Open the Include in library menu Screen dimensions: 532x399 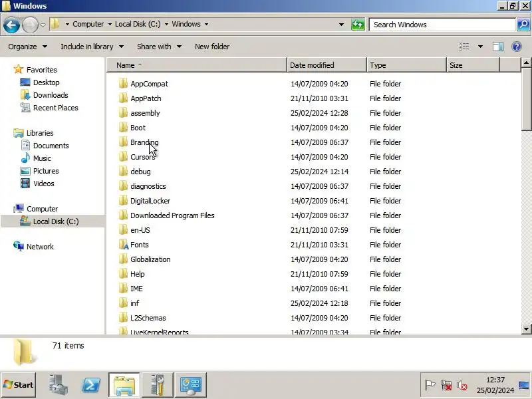(92, 47)
